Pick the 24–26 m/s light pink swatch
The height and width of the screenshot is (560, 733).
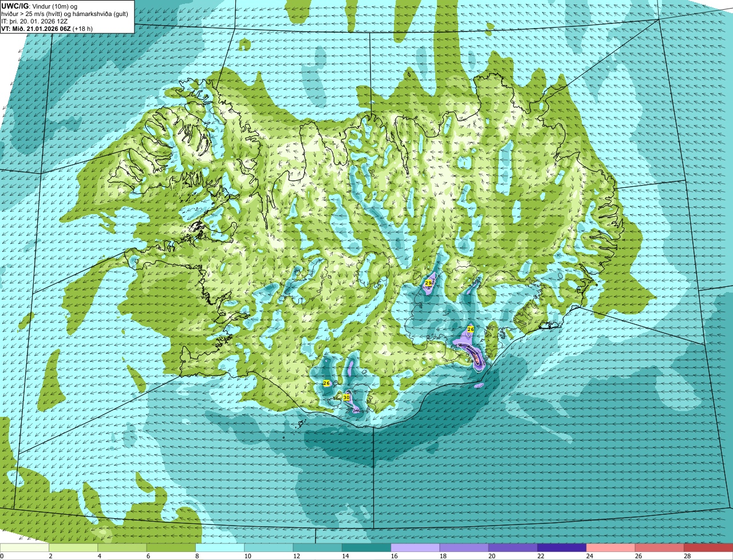[611, 548]
